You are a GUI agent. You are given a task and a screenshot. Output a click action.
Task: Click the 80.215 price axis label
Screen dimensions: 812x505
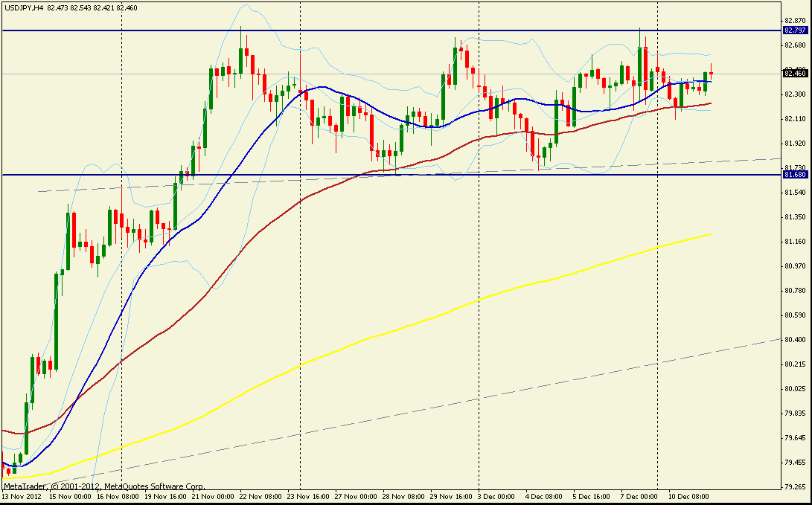[796, 364]
